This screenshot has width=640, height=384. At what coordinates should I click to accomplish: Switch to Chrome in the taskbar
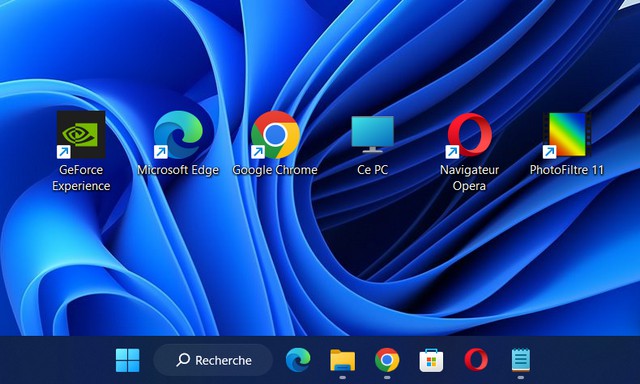click(x=387, y=360)
